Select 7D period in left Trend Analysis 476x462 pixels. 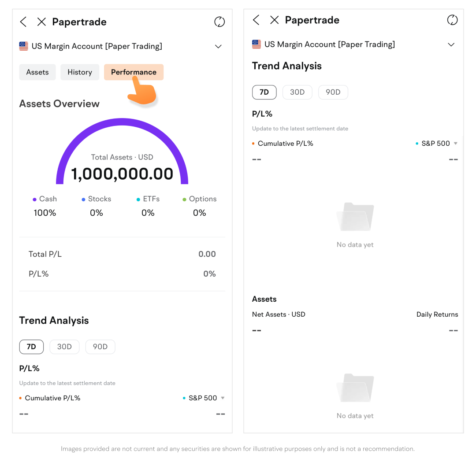click(x=31, y=347)
